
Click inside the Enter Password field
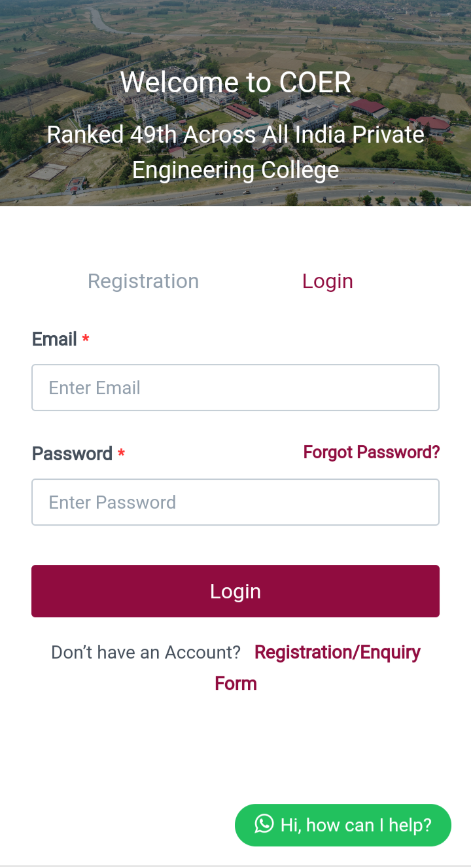coord(235,502)
